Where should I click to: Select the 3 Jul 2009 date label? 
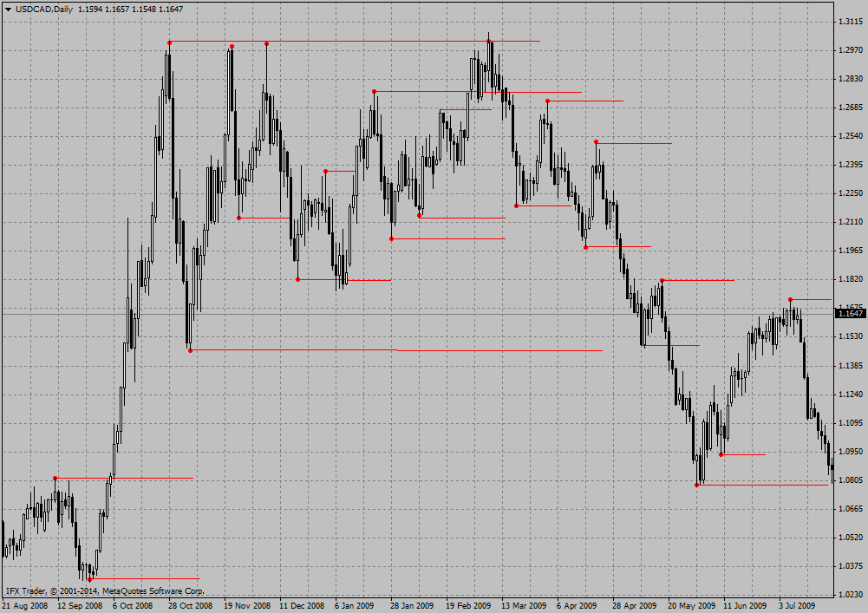797,605
